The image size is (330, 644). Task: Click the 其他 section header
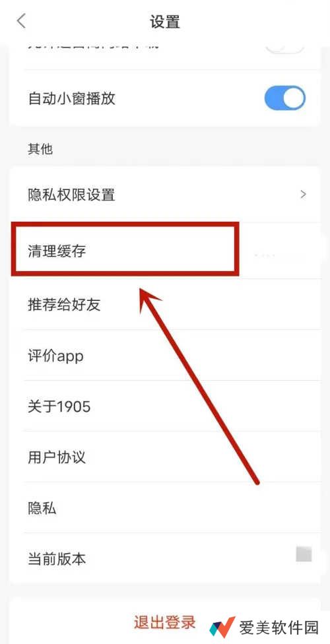pyautogui.click(x=40, y=148)
